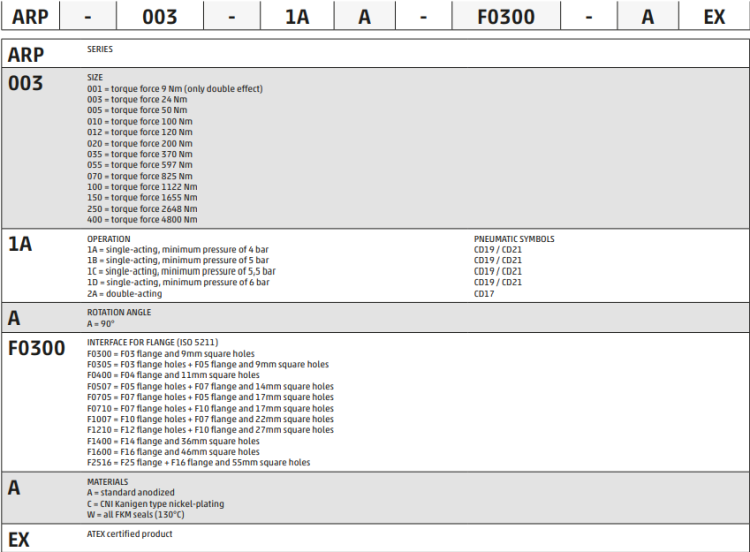The height and width of the screenshot is (552, 750).
Task: Select the F0705 flange description line
Action: (210, 397)
